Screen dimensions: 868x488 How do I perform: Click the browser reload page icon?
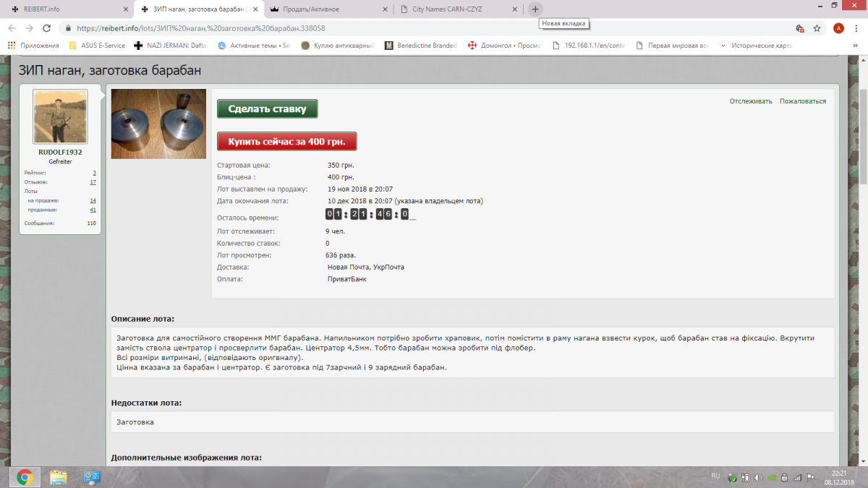tap(46, 28)
